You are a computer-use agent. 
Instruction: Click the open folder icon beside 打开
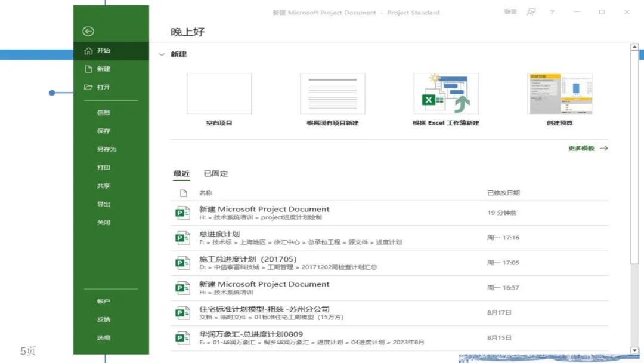88,87
